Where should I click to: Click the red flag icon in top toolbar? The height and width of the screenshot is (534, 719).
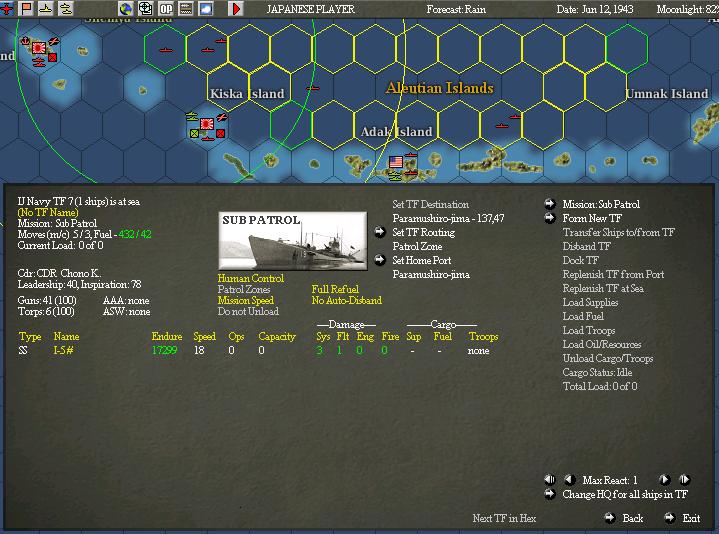point(27,8)
